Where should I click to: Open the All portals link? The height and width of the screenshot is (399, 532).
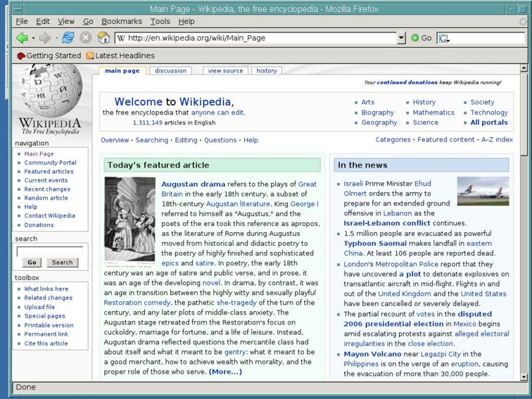[489, 122]
